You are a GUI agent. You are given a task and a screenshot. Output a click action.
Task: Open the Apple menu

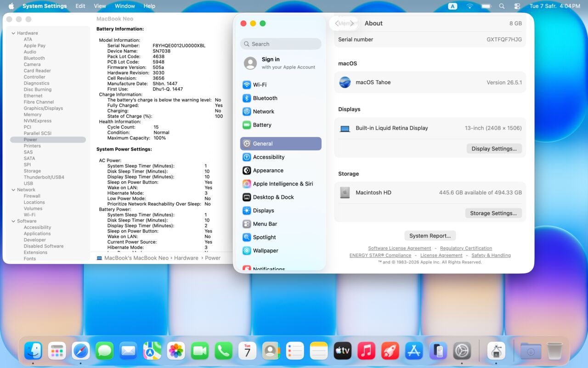click(x=11, y=6)
